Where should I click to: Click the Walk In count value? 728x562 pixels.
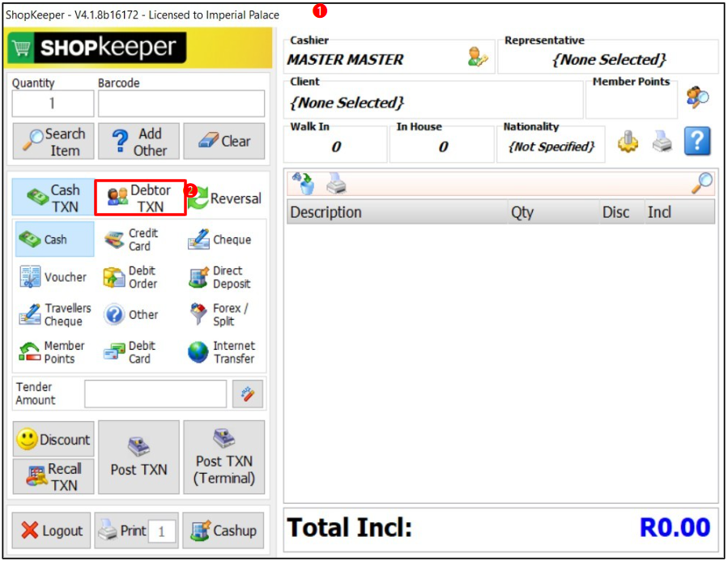point(336,147)
